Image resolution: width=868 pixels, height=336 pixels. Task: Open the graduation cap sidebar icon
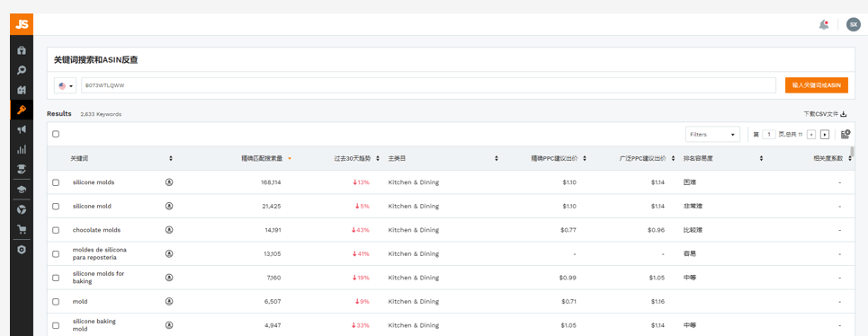coord(22,190)
